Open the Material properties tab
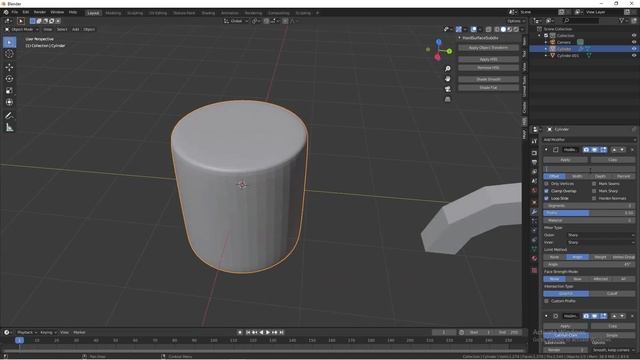Image resolution: width=640 pixels, height=360 pixels. (534, 258)
